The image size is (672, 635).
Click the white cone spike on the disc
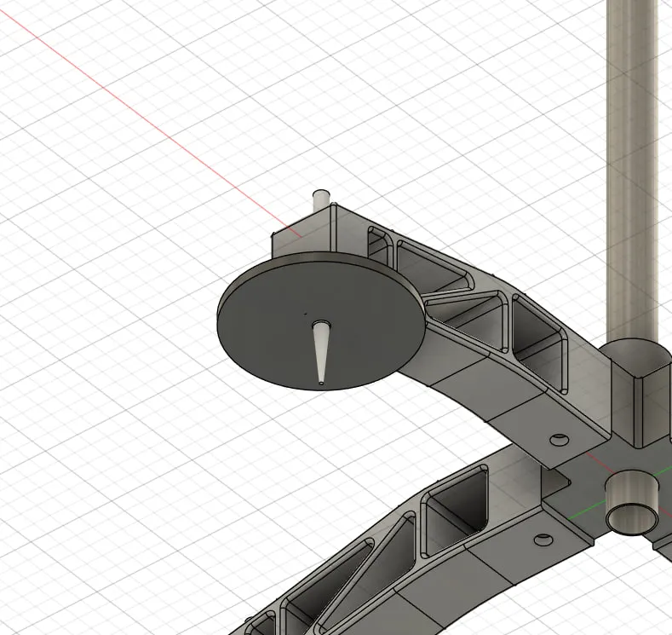[321, 351]
